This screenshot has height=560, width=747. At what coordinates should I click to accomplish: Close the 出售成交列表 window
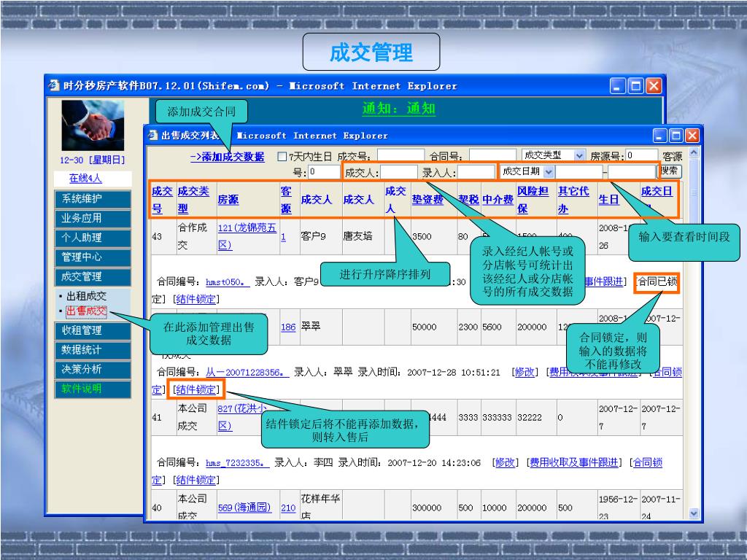(692, 136)
